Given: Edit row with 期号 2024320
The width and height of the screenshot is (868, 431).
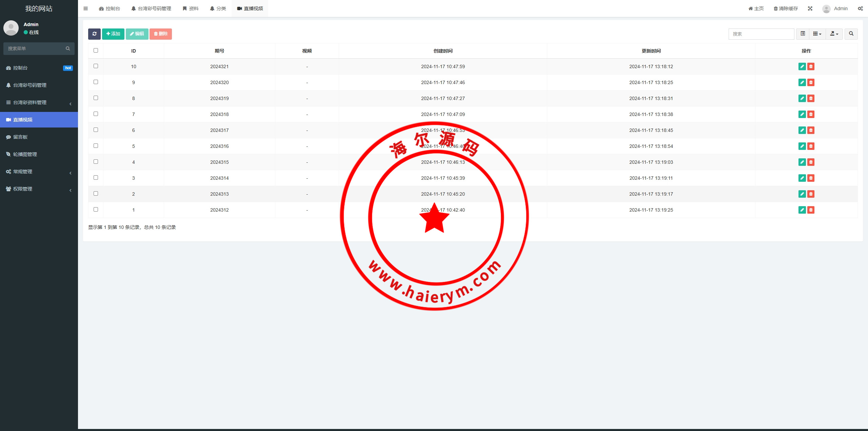Looking at the screenshot, I should (802, 82).
